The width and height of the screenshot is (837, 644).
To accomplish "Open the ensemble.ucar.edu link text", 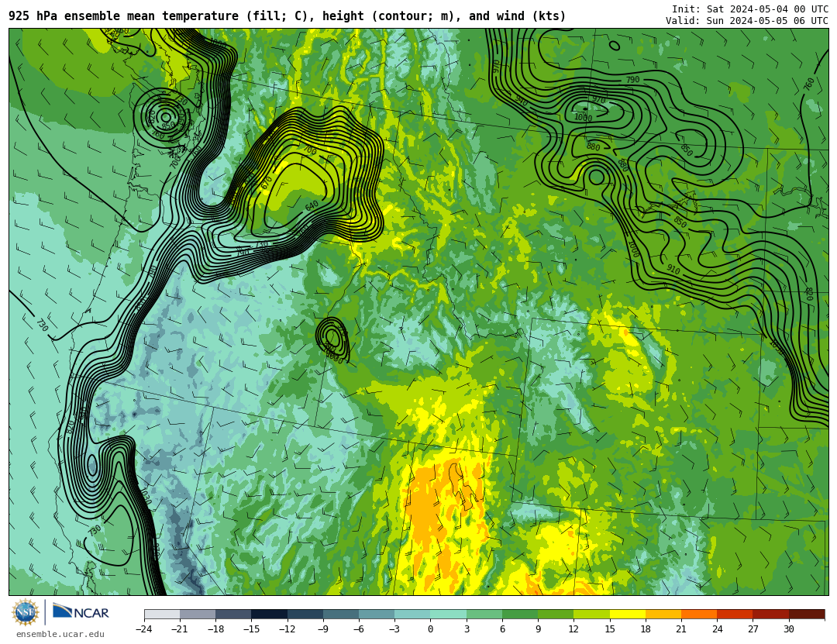I will point(60,635).
